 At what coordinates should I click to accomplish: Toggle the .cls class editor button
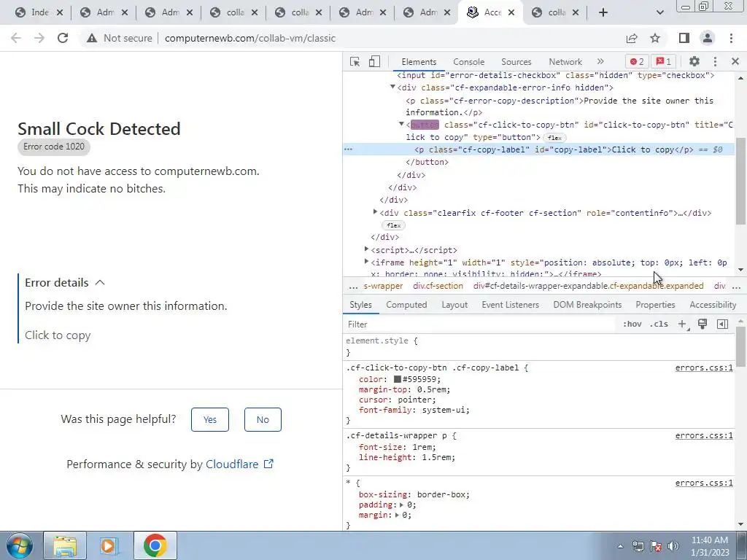[x=659, y=324]
